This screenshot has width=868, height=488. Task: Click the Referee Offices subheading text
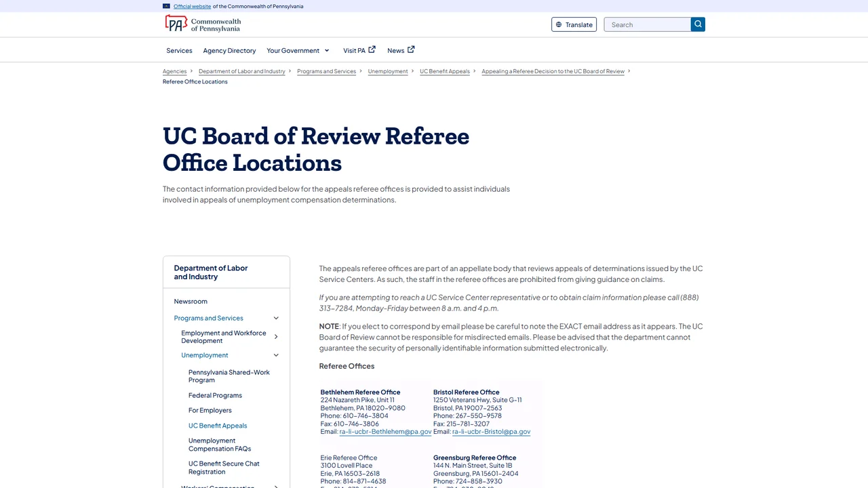coord(347,366)
